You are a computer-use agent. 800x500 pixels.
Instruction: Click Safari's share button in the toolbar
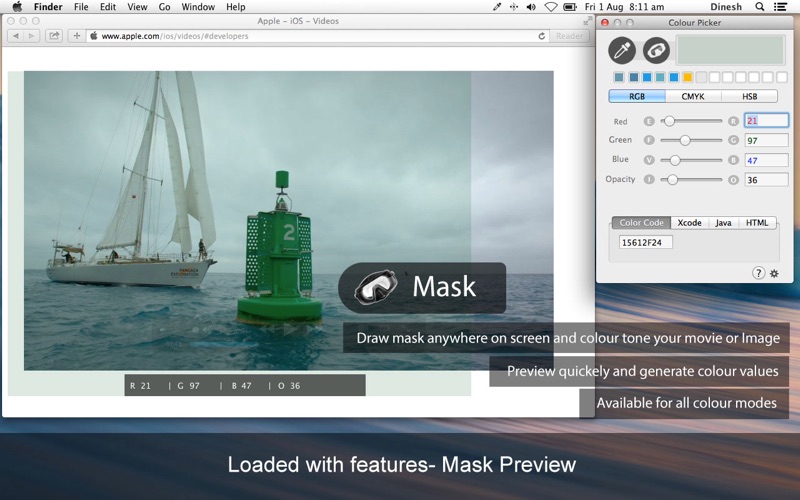tap(53, 36)
